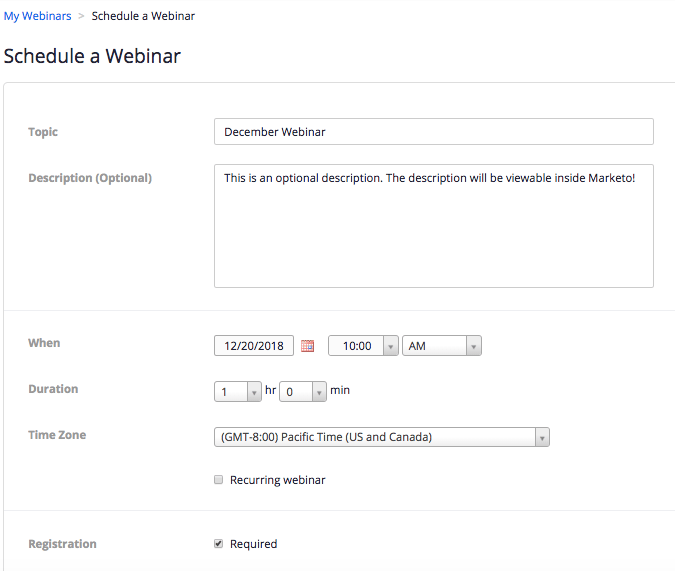Click the Required label text
The width and height of the screenshot is (675, 571).
click(254, 544)
